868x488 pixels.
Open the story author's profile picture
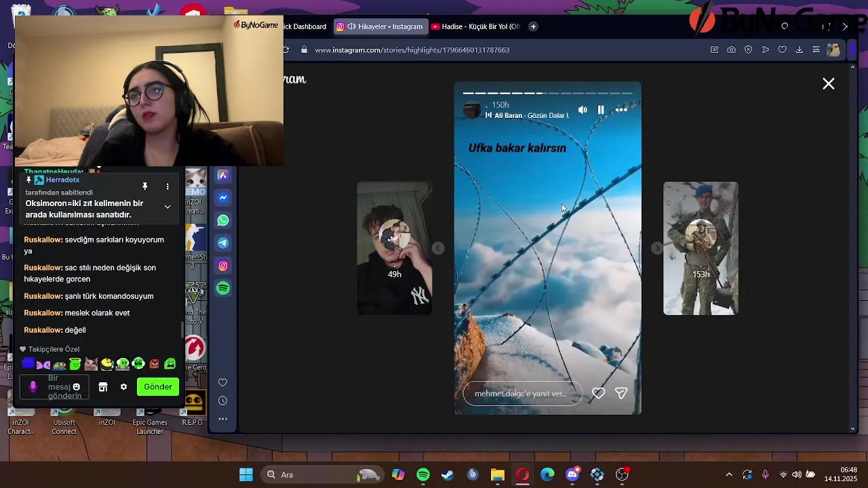[472, 110]
